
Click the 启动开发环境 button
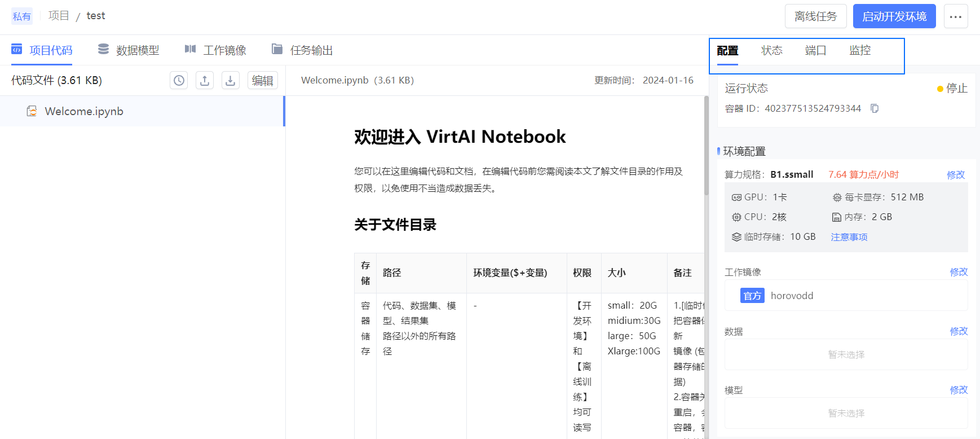point(894,16)
